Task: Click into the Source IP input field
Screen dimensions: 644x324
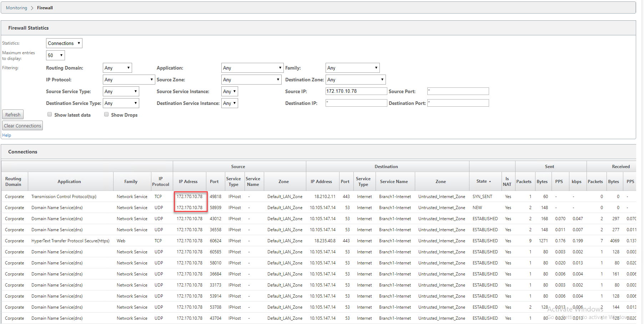Action: [x=356, y=91]
